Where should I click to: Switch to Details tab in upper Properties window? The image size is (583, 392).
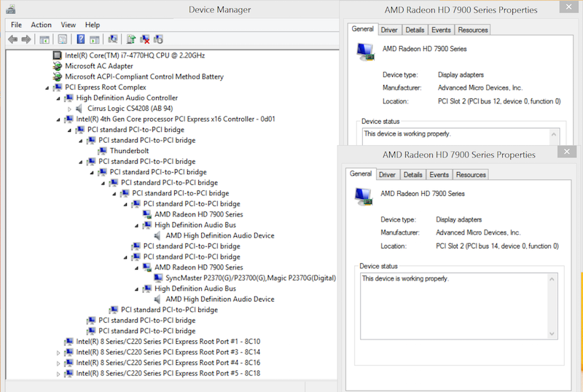pyautogui.click(x=415, y=30)
